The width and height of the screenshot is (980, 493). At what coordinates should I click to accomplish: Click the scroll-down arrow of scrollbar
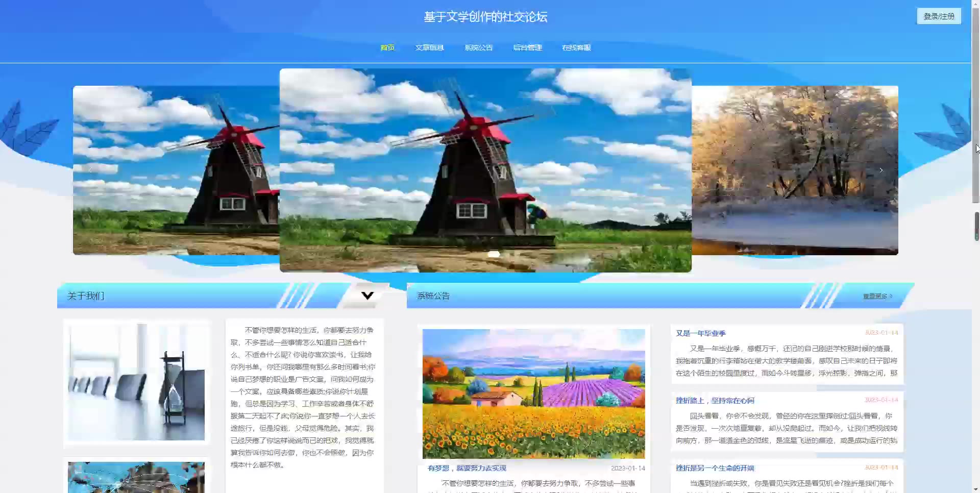[x=976, y=489]
